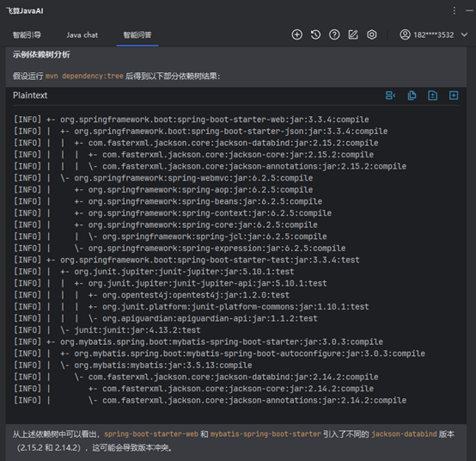Click the first code block action icon

[x=390, y=95]
